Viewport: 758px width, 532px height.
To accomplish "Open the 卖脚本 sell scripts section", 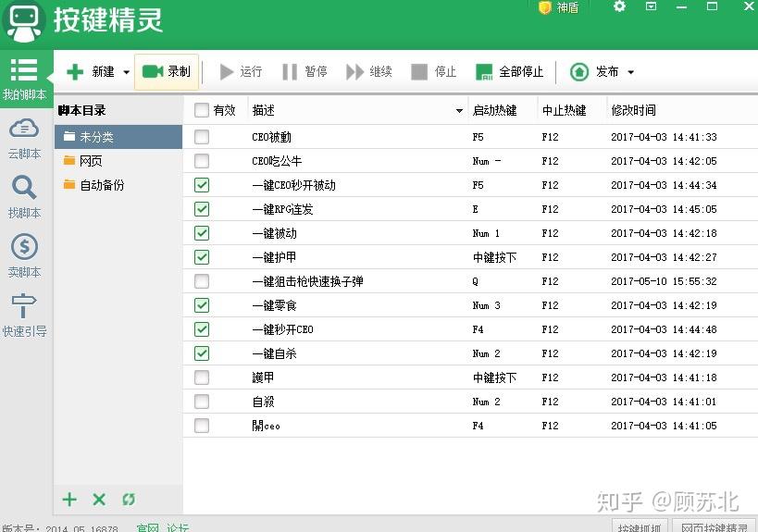I will 24,256.
